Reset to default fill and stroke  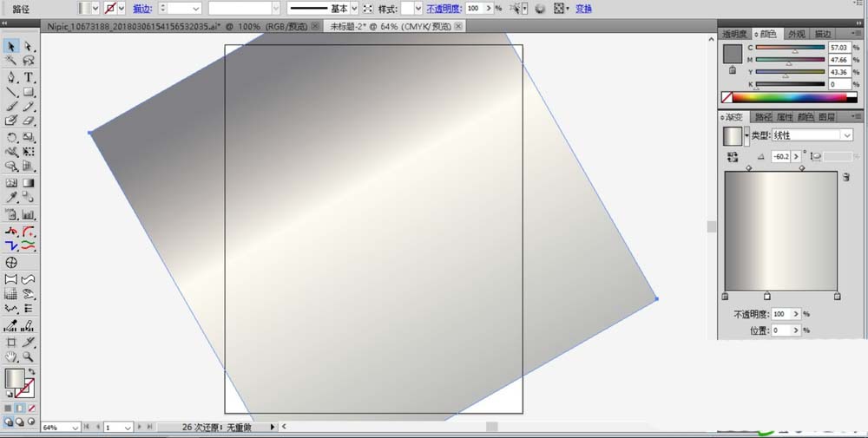pyautogui.click(x=9, y=394)
